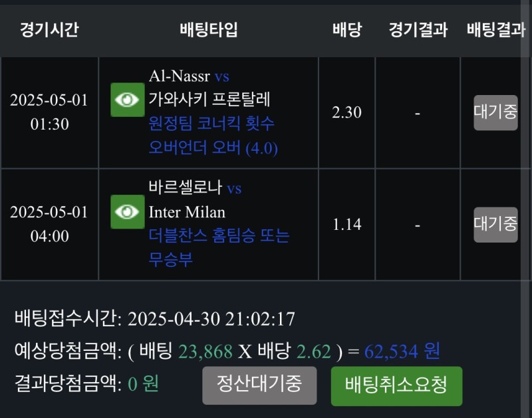Select the 배팅타입 column header
532x418 pixels.
pyautogui.click(x=208, y=30)
